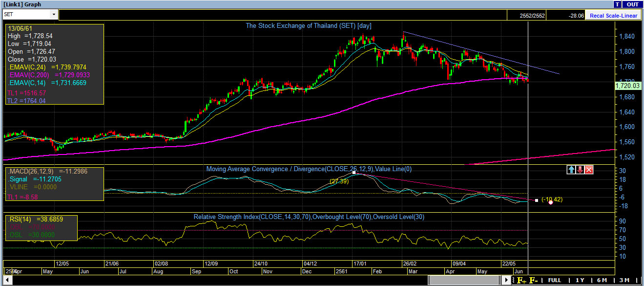Select the white trendline end handle on MACD

(537, 200)
